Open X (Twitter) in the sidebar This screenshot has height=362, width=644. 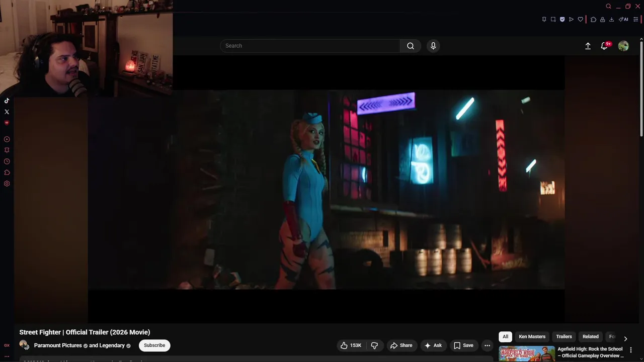(7, 112)
